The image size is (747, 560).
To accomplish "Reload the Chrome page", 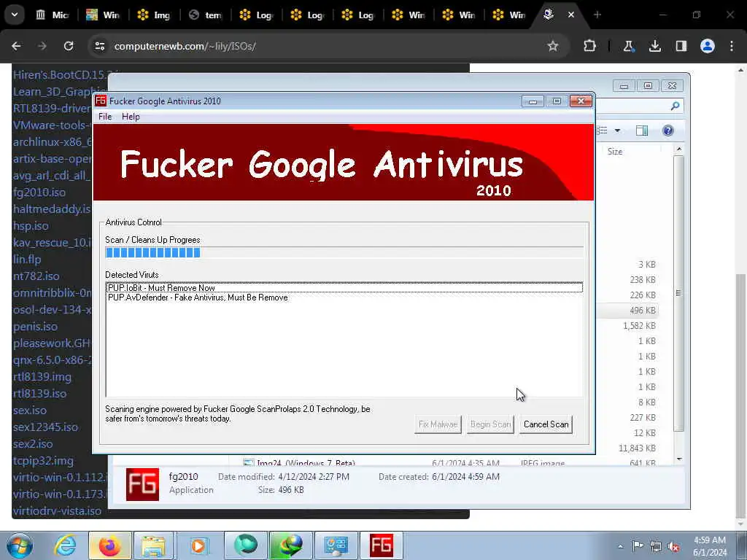I will pos(69,46).
